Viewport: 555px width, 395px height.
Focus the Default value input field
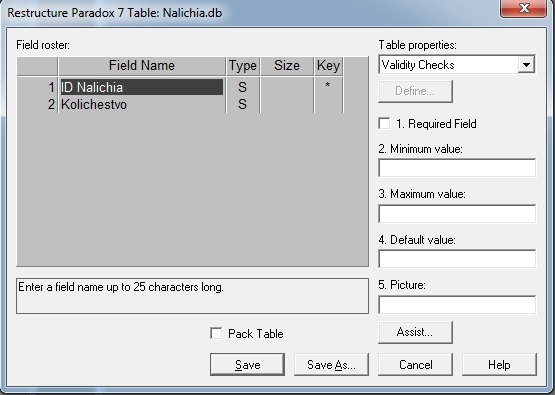point(457,259)
